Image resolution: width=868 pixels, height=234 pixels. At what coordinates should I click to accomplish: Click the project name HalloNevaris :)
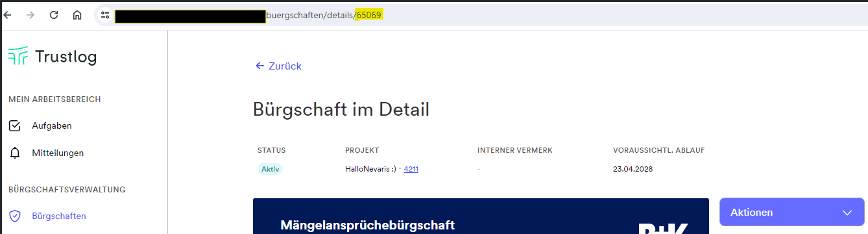pos(371,169)
